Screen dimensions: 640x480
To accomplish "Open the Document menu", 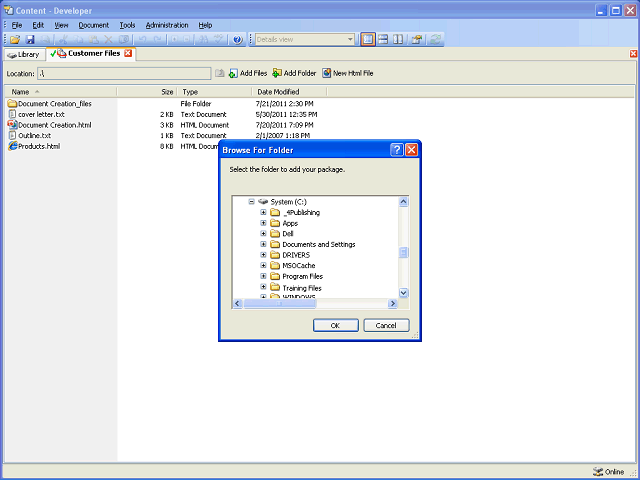I will pos(93,25).
